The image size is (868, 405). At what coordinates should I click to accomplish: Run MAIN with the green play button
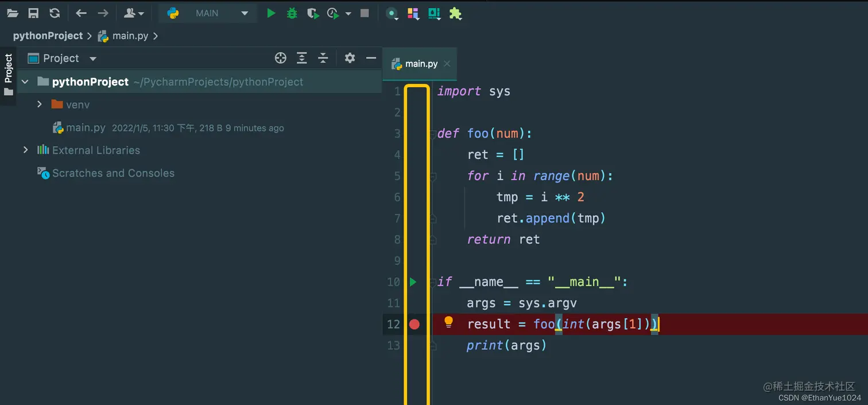coord(271,13)
